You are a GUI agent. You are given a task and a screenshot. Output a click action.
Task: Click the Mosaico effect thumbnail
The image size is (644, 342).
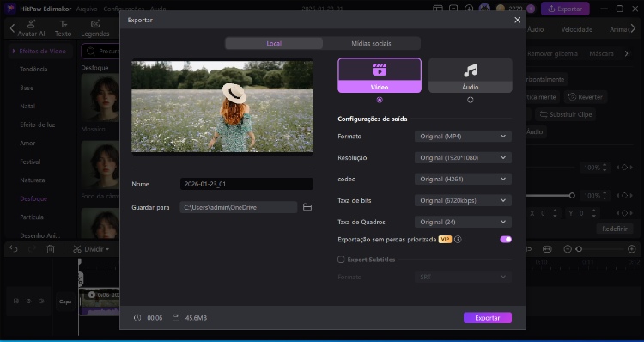pos(100,98)
